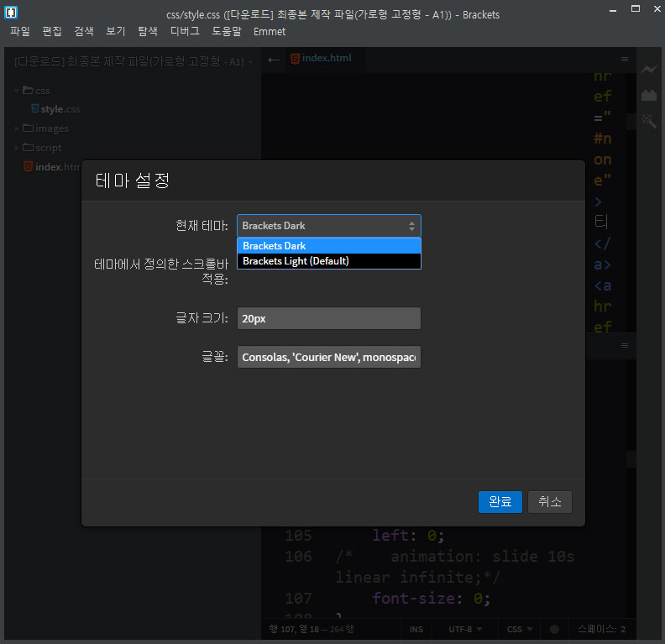Click code line number 105

pyautogui.click(x=298, y=535)
